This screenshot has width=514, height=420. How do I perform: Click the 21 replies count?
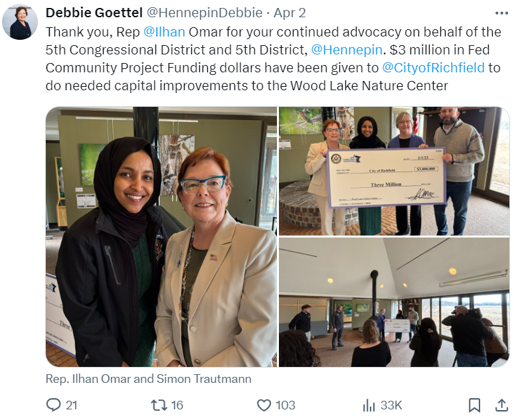pos(72,405)
